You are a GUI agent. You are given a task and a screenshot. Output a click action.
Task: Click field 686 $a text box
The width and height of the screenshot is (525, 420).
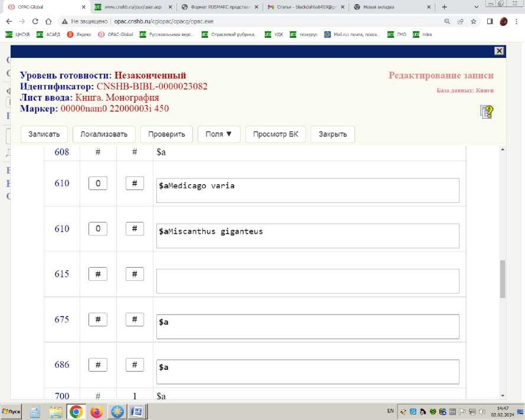tap(308, 372)
